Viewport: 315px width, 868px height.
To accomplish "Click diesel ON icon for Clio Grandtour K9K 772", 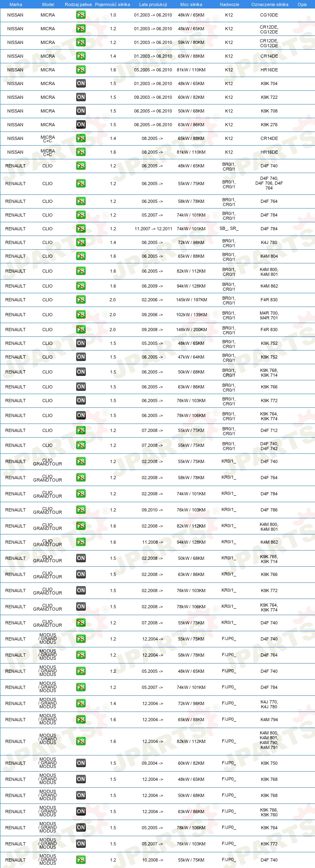I will click(x=81, y=590).
